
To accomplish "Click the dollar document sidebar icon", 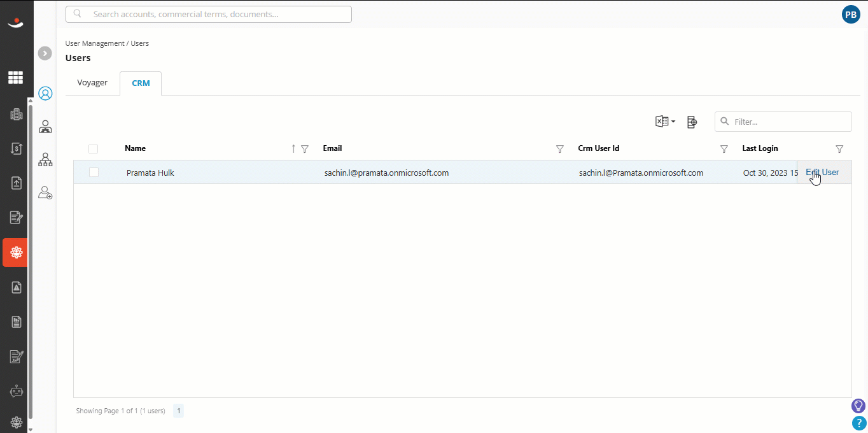I will pos(17,148).
